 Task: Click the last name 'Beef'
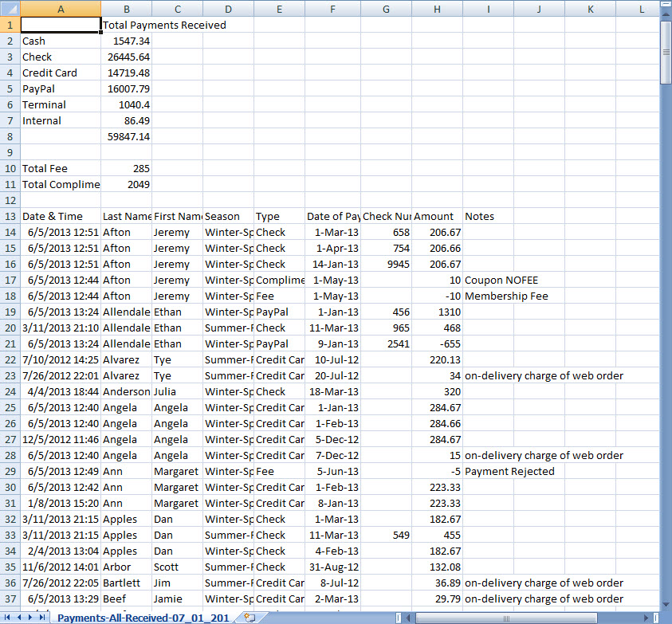pos(127,598)
